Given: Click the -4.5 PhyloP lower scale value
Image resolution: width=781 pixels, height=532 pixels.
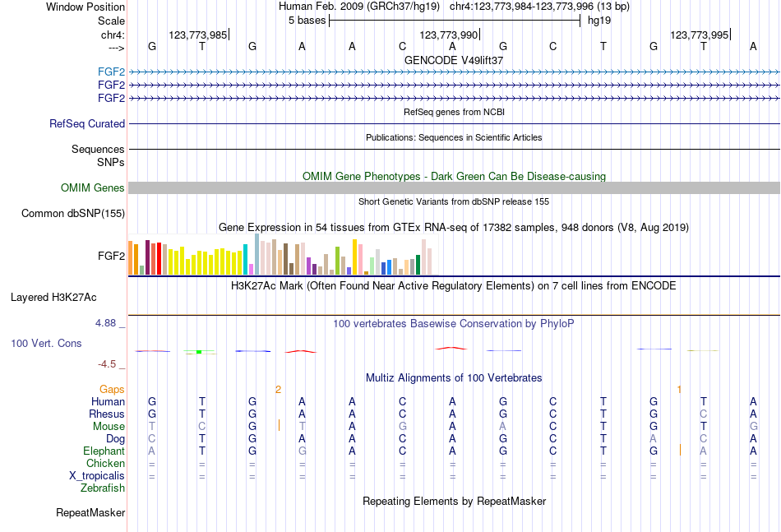Looking at the screenshot, I should click(x=107, y=364).
